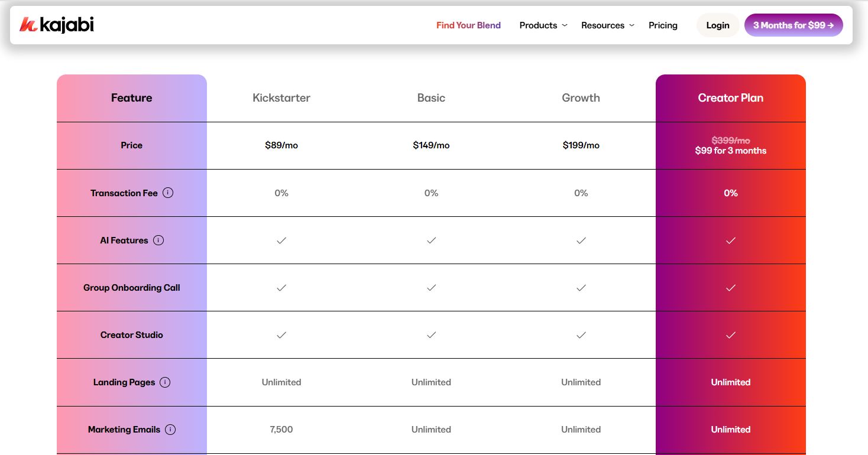868x455 pixels.
Task: Click Basic Group Onboarding Call checkmark
Action: tap(431, 288)
